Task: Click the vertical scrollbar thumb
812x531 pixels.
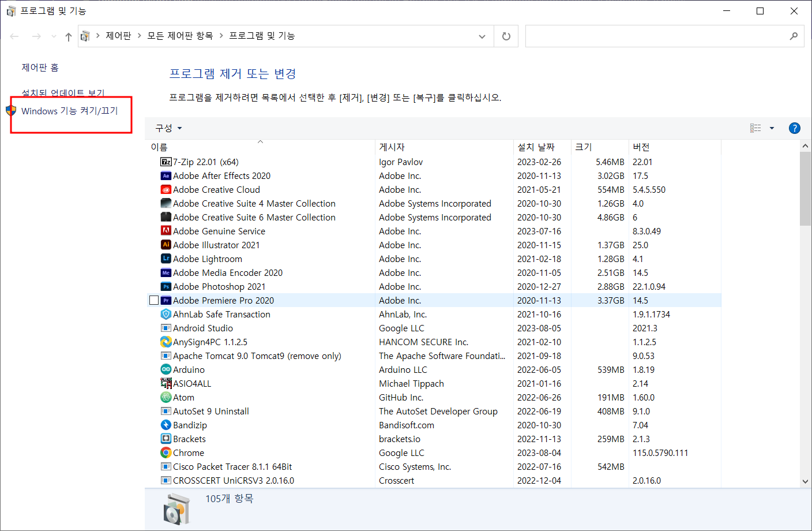Action: pyautogui.click(x=805, y=189)
